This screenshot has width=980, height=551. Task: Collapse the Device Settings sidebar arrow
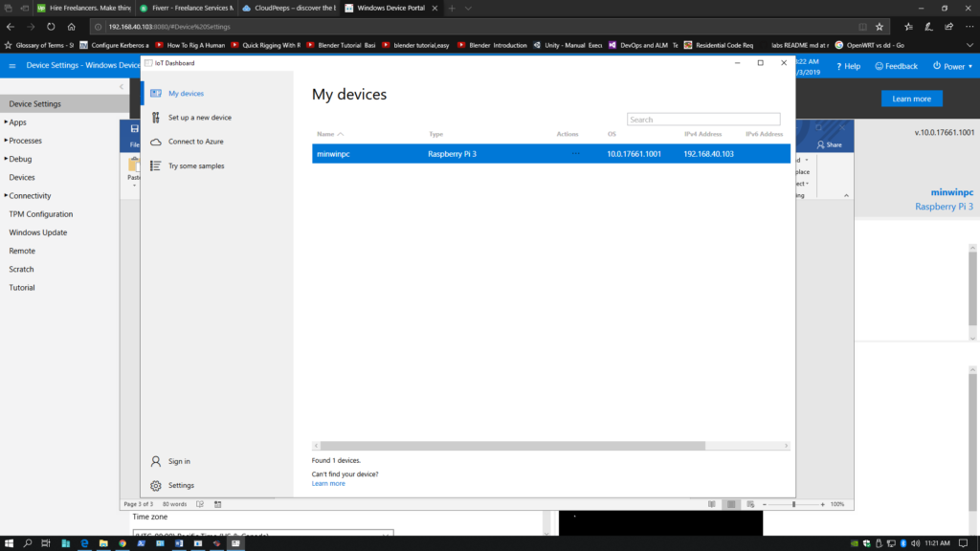pos(122,85)
